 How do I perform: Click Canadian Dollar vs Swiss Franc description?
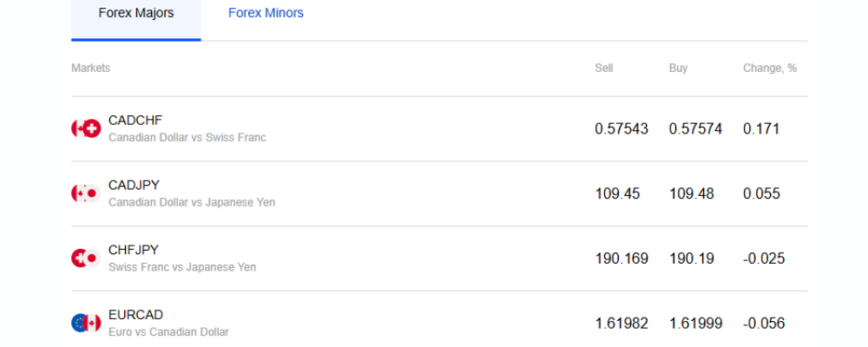(x=187, y=137)
